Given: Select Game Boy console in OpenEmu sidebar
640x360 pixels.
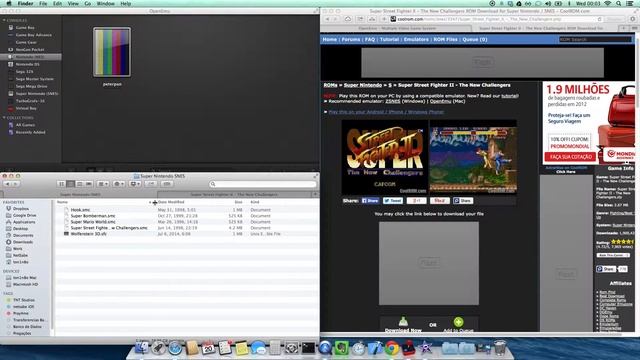Looking at the screenshot, I should click(24, 28).
